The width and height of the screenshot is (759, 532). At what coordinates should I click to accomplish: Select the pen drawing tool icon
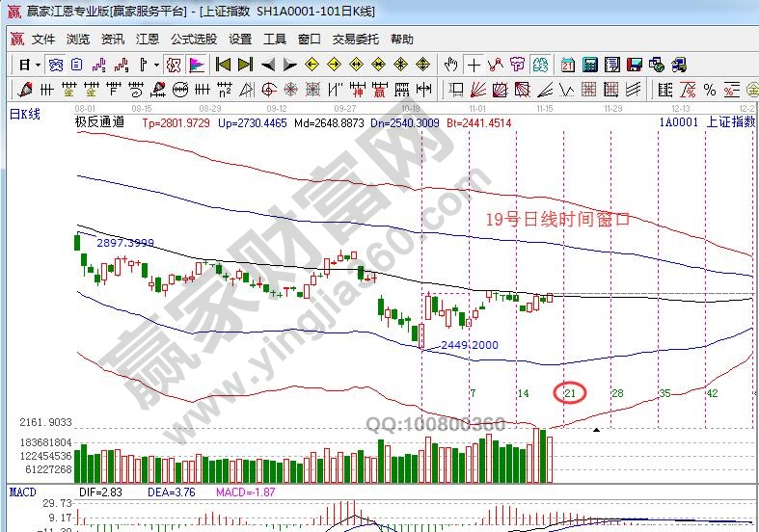coord(25,90)
